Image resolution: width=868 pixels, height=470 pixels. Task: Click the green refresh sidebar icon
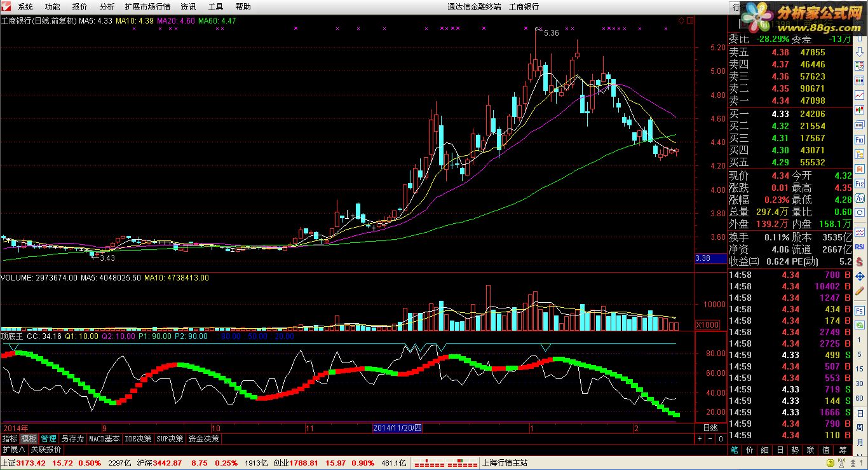point(859,324)
